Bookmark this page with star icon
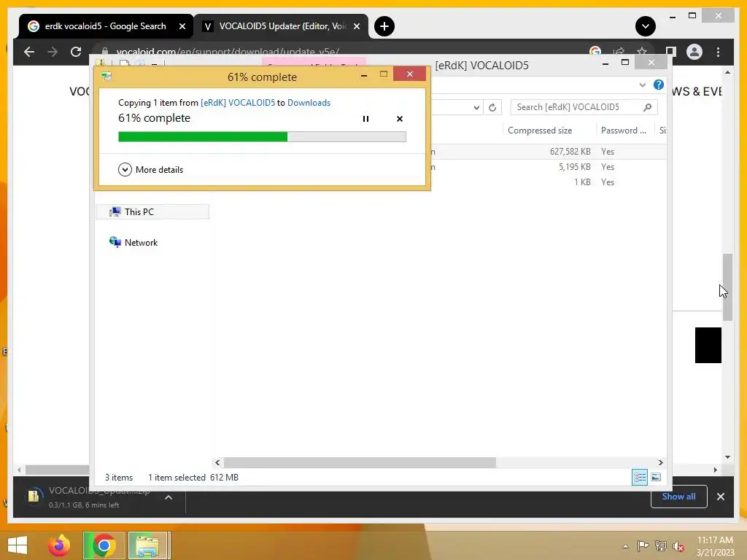Image resolution: width=747 pixels, height=560 pixels. [642, 51]
